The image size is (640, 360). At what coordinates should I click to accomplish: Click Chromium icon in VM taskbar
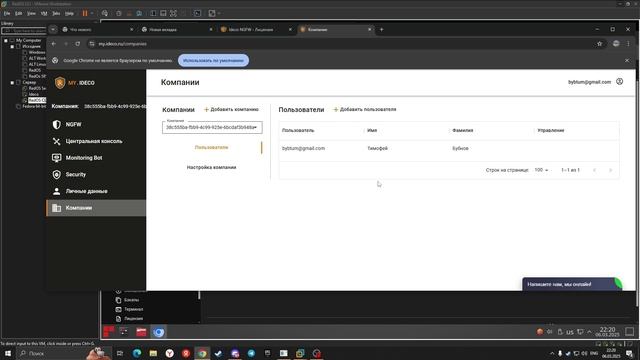(159, 332)
